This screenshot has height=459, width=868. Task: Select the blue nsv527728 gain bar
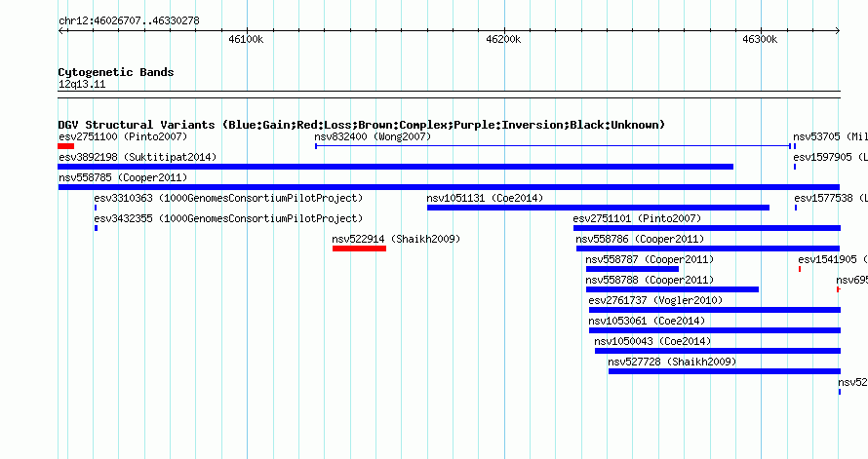[x=724, y=371]
